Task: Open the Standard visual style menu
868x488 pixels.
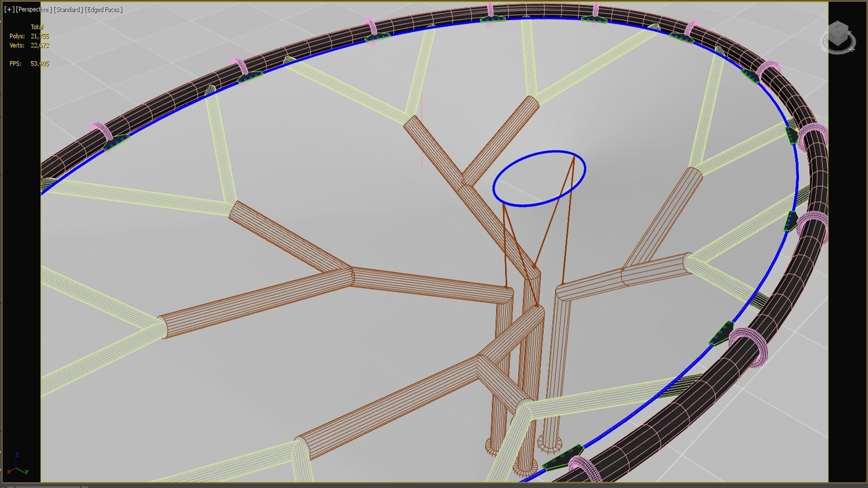Action: [69, 9]
